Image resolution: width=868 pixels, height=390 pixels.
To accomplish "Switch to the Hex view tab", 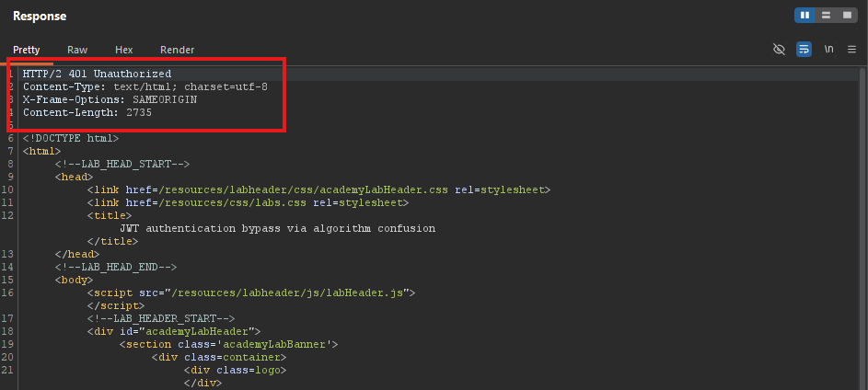I will (x=124, y=50).
